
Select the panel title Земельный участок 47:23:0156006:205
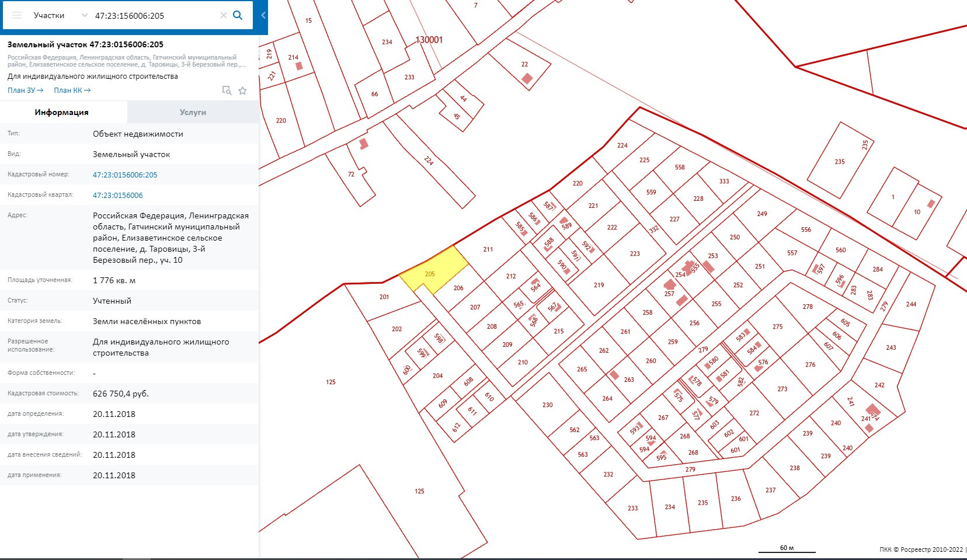85,44
